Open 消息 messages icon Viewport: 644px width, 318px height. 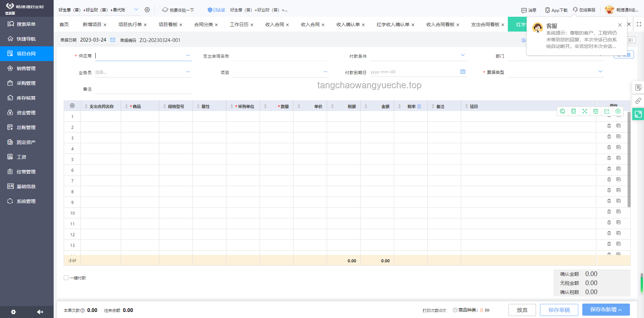(x=529, y=10)
